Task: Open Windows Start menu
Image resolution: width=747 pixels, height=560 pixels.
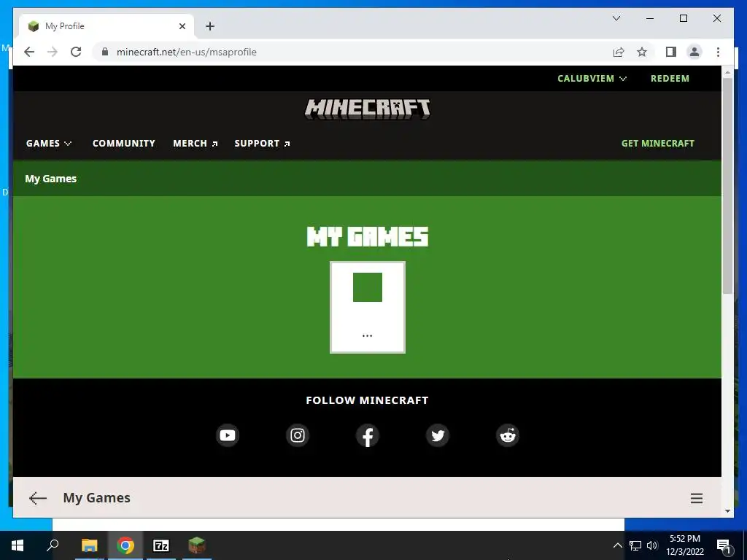Action: pos(18,545)
